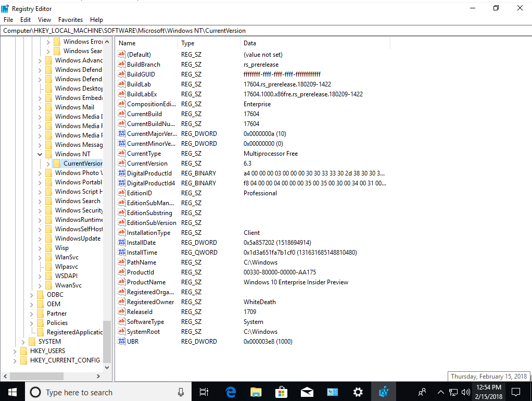Select the BuildGUID value icon
This screenshot has width=532, height=401.
click(x=121, y=74)
